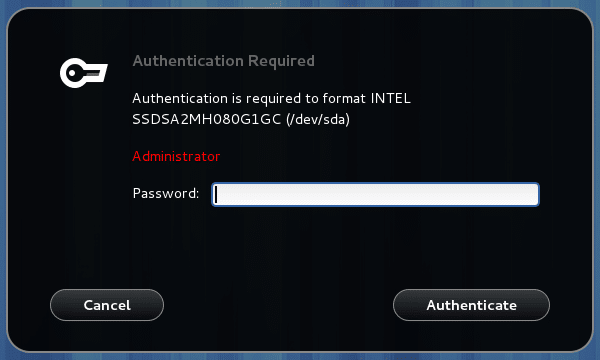600x360 pixels.
Task: Click the Password: field label
Action: (166, 193)
